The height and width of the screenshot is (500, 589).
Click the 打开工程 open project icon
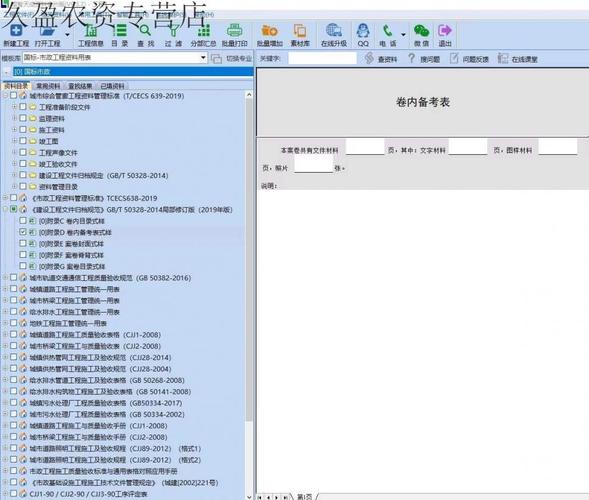tap(48, 31)
